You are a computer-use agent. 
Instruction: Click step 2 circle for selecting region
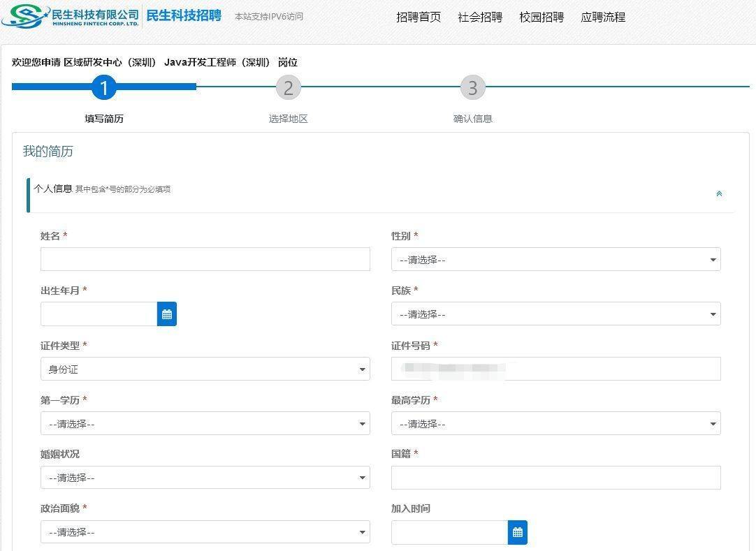coord(288,88)
